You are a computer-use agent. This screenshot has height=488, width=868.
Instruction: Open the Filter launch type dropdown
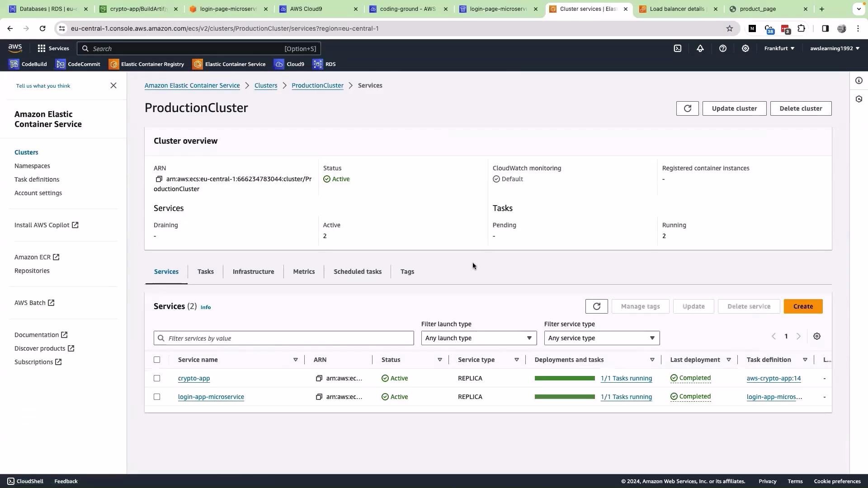coord(479,338)
